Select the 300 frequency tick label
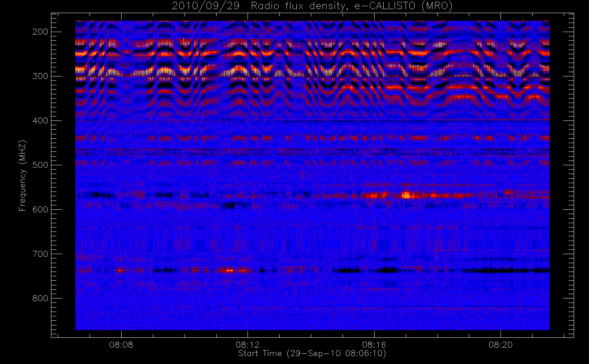The width and height of the screenshot is (589, 364). 40,76
